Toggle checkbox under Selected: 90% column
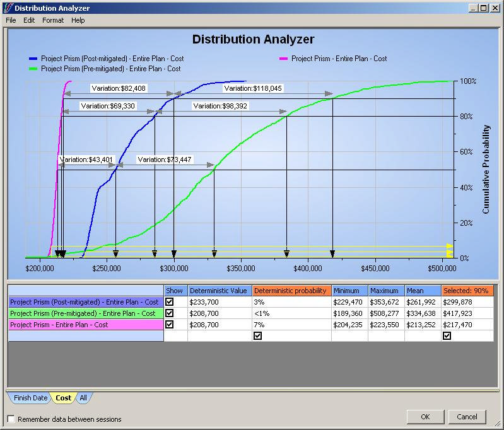The image size is (504, 430). point(447,336)
